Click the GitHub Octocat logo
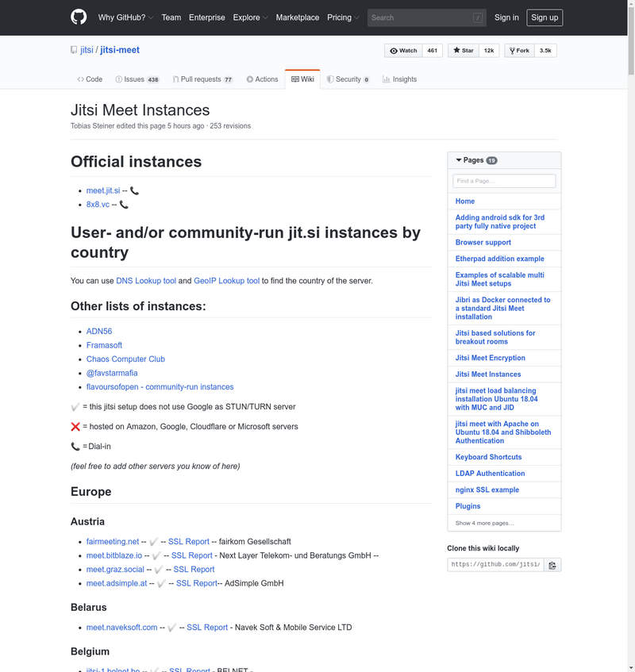This screenshot has width=635, height=672. [79, 17]
